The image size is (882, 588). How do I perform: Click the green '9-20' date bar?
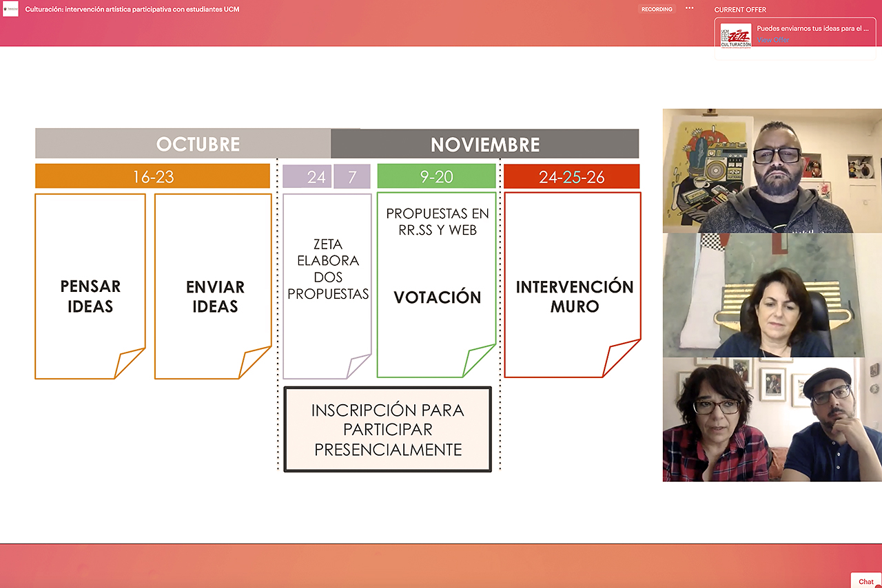[x=437, y=176]
